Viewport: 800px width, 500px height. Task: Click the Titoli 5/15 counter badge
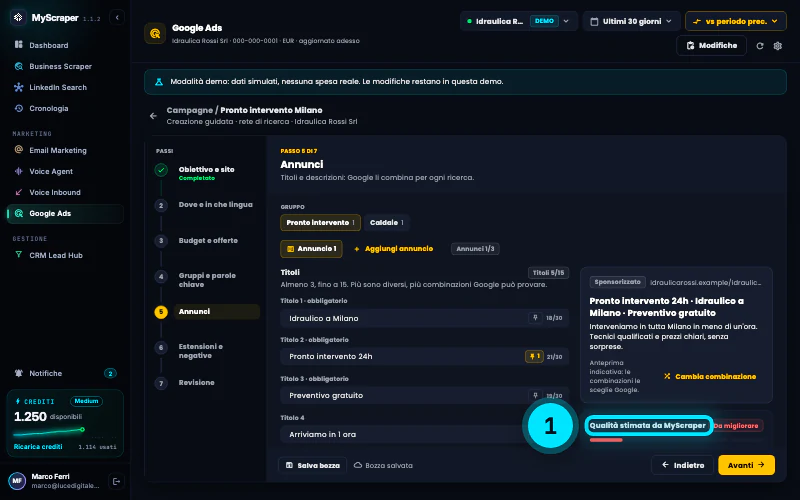pos(548,273)
